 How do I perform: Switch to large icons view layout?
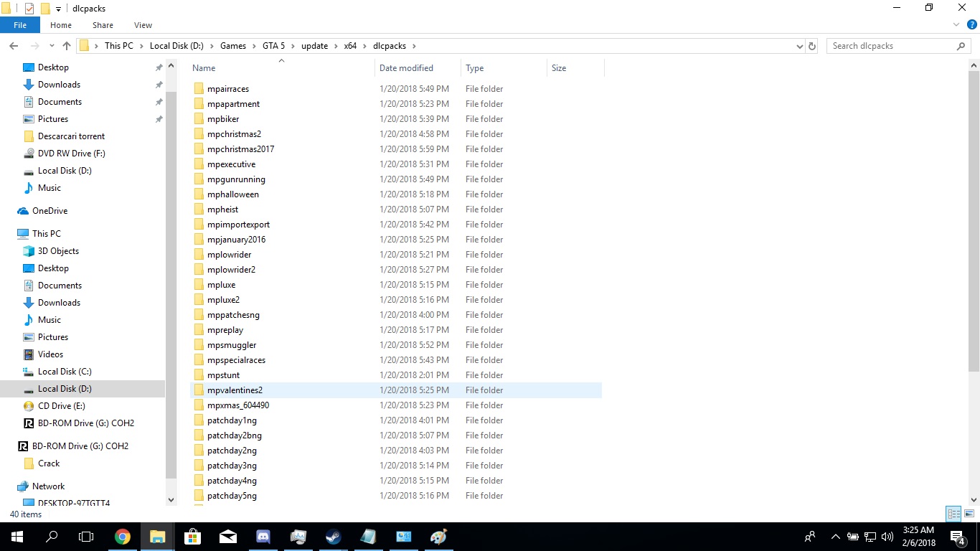[969, 514]
